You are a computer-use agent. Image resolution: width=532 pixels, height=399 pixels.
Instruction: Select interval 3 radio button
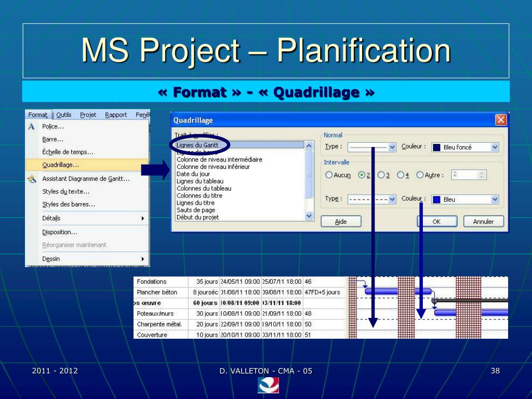pos(381,175)
